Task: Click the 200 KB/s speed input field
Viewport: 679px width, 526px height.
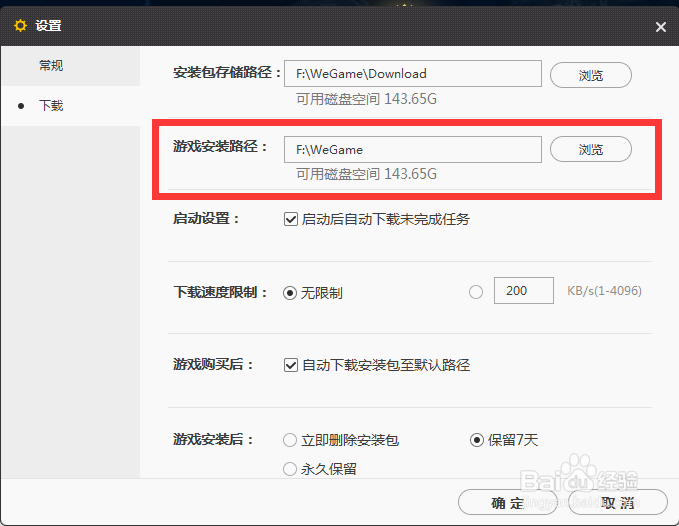Action: point(524,290)
